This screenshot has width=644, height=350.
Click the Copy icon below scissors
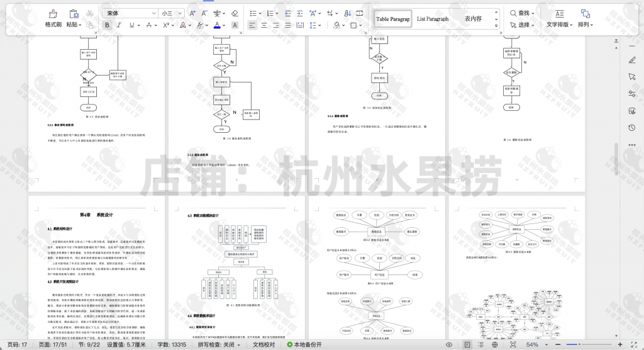tap(89, 25)
